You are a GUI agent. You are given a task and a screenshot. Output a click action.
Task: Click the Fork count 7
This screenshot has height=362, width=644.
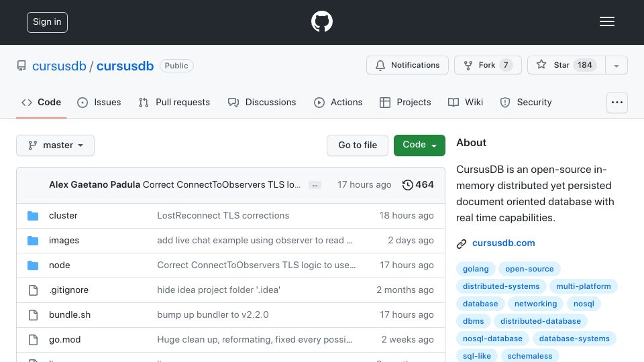(506, 65)
